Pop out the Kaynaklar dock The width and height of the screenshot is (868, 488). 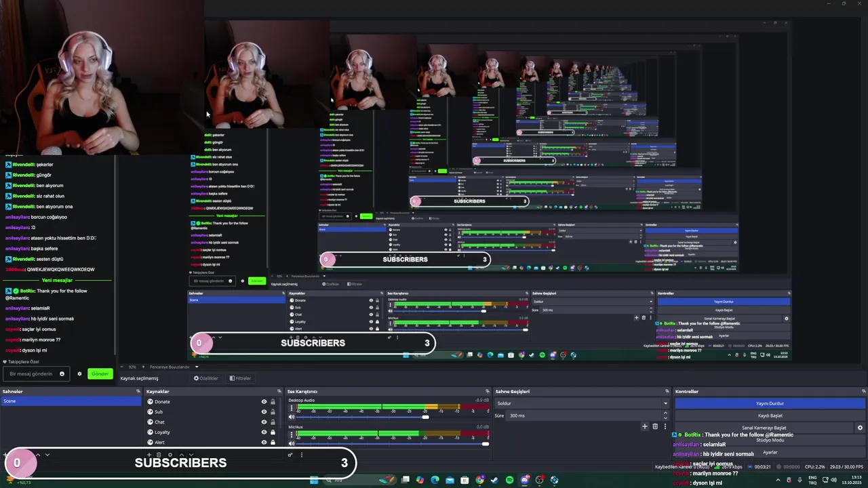[x=279, y=391]
